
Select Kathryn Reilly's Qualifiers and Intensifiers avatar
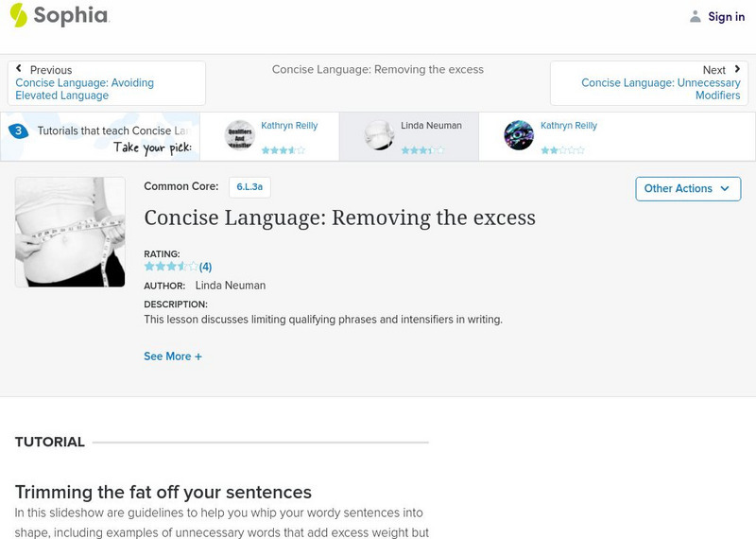coord(240,135)
